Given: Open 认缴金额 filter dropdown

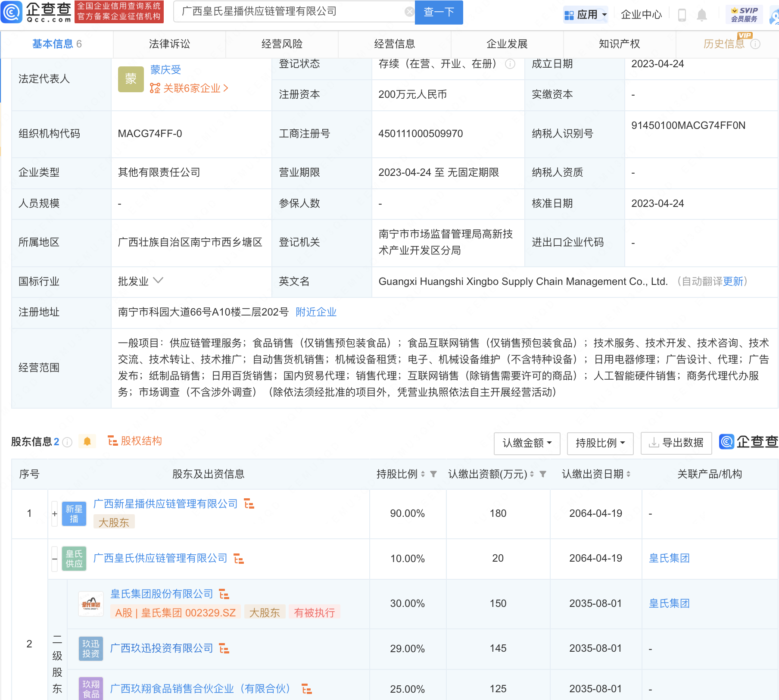Looking at the screenshot, I should [x=527, y=443].
